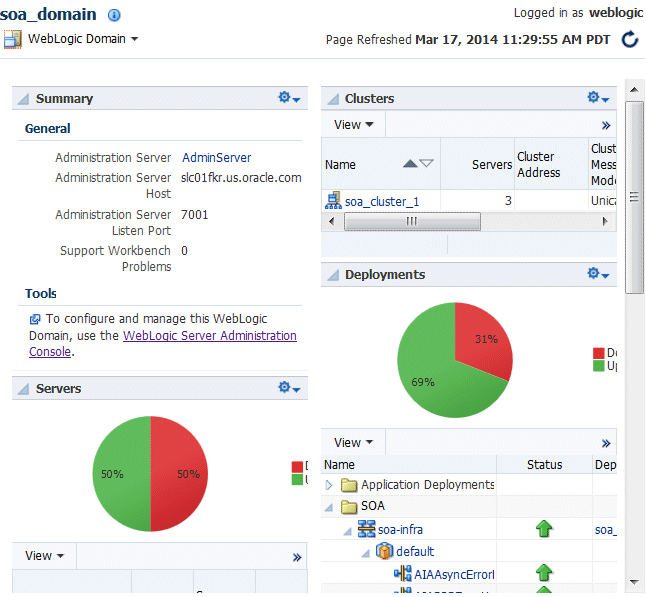
Task: Expand the Application Deployments folder
Action: pos(329,485)
